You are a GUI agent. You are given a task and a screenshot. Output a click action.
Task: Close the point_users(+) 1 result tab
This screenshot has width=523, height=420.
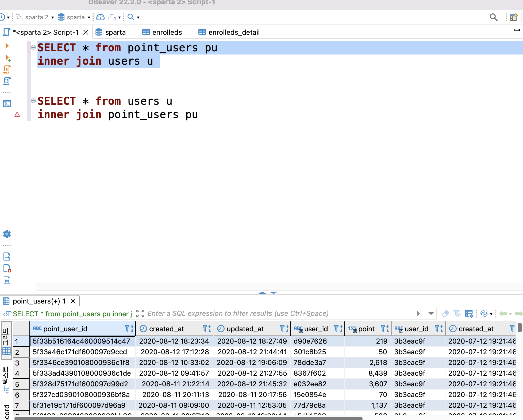click(x=73, y=301)
